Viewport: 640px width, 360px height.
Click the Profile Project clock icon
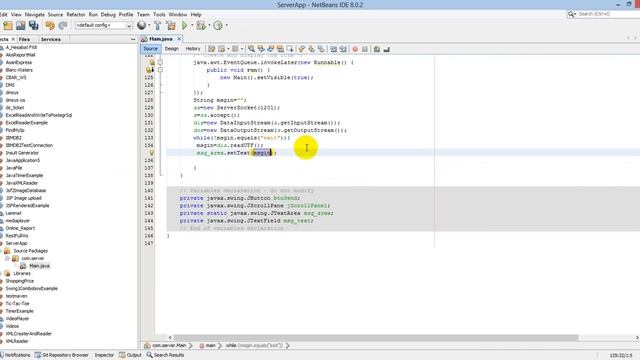pos(218,25)
